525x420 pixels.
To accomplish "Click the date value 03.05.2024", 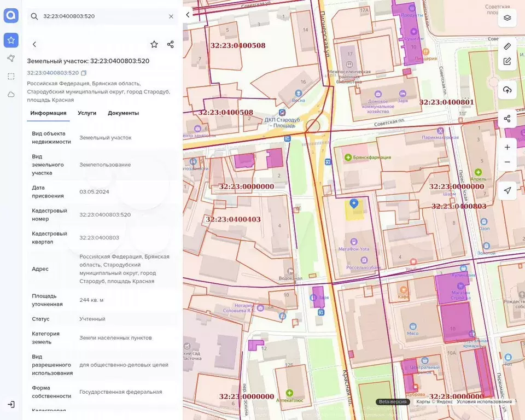I will point(94,192).
